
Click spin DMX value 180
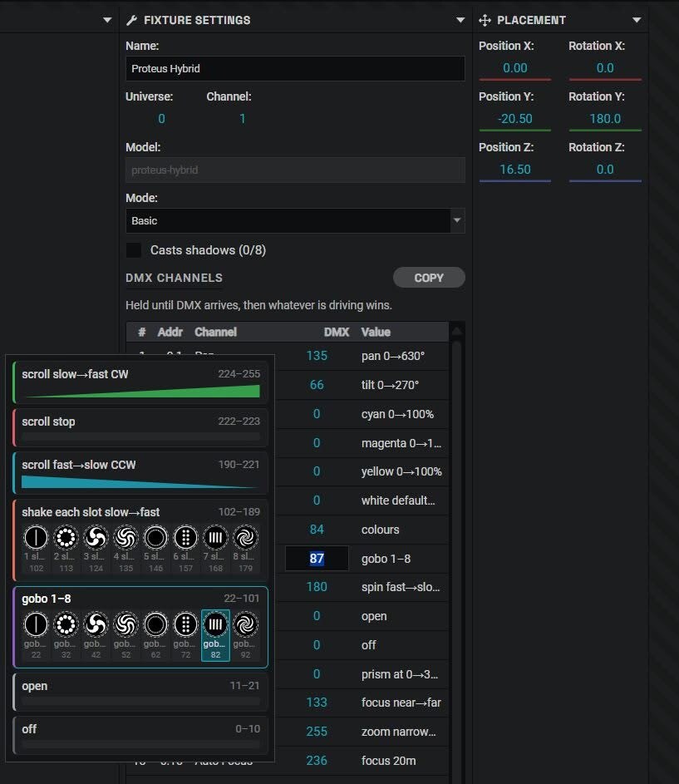pos(317,586)
